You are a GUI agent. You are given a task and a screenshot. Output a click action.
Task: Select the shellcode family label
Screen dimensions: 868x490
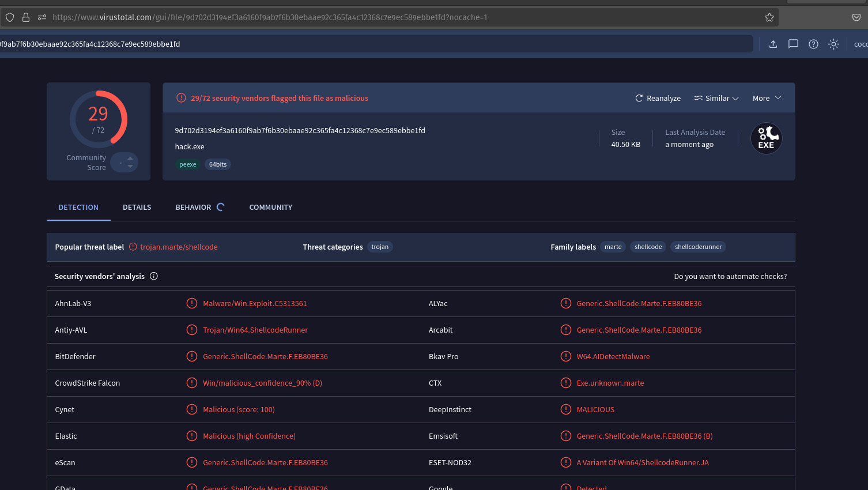point(648,247)
